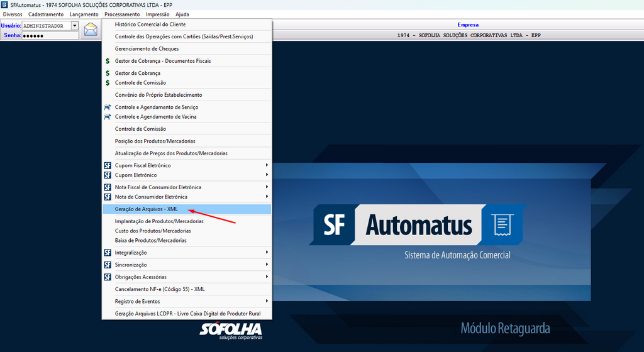Click SF icon beside Cupom Fiscal Eletrônico
The height and width of the screenshot is (352, 644).
[x=108, y=166]
